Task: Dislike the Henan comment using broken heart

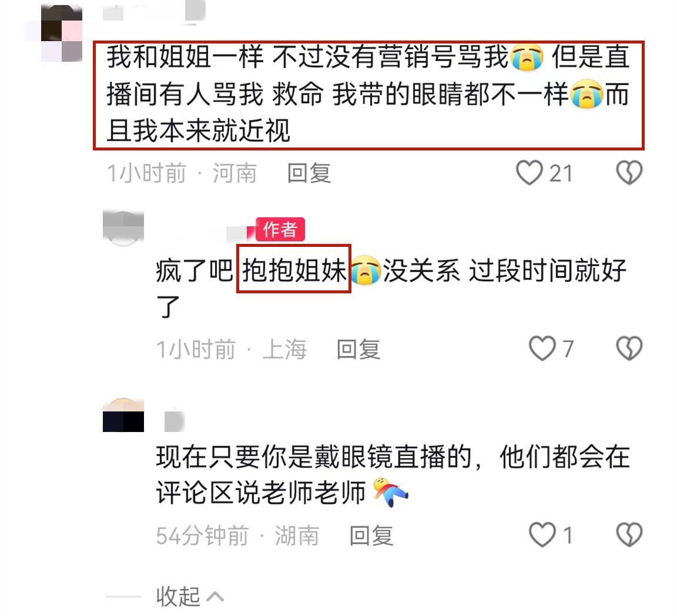Action: point(629,173)
